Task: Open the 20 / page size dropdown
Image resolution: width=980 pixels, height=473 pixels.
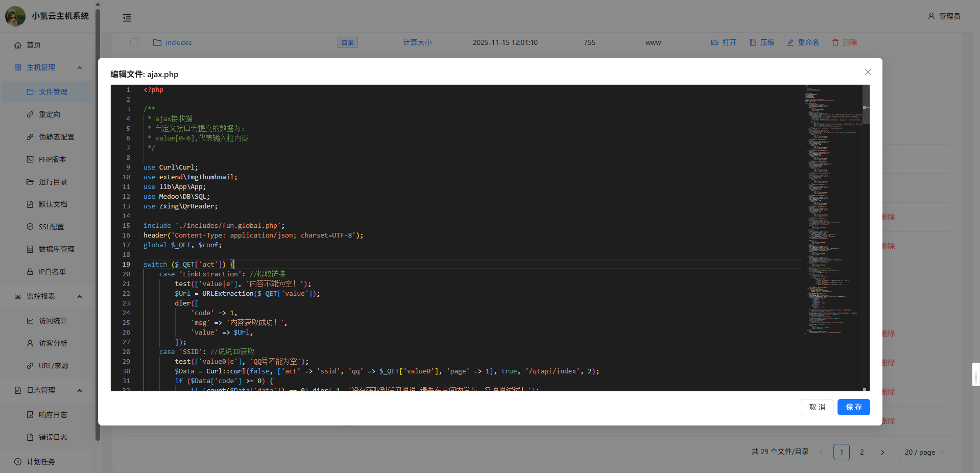Action: tap(924, 452)
